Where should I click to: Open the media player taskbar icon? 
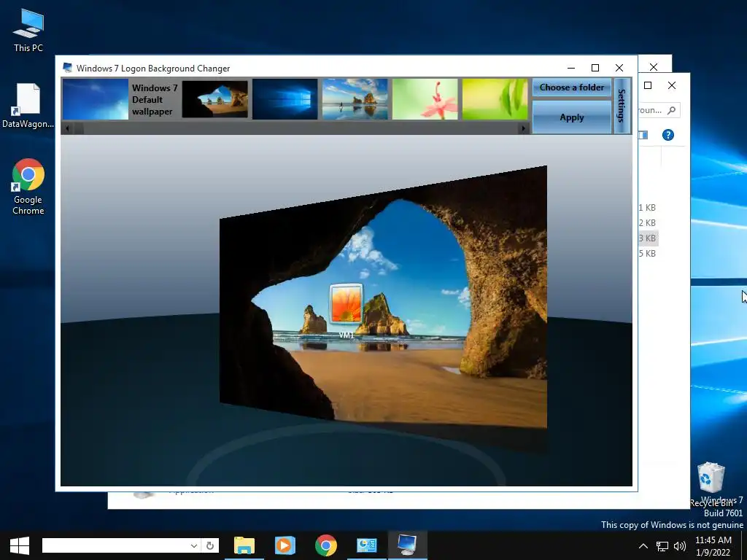[285, 545]
